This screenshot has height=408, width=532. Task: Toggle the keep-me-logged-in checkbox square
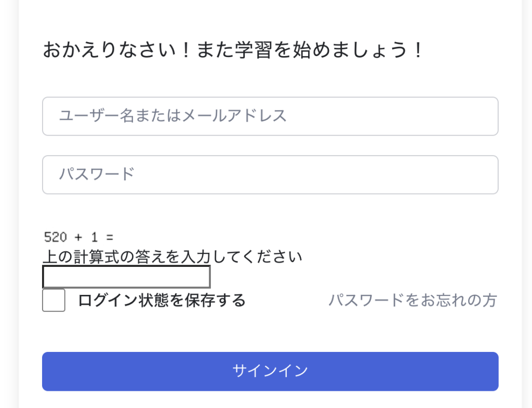tap(54, 301)
